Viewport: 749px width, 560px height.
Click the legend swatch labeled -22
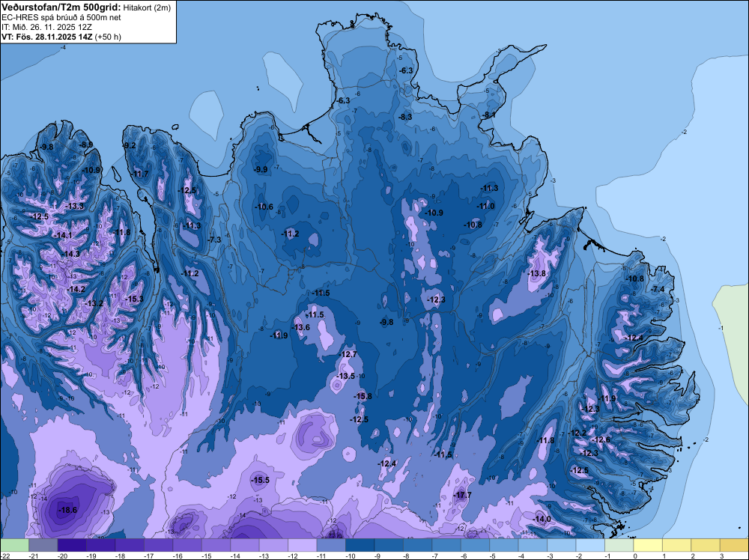tap(14, 545)
